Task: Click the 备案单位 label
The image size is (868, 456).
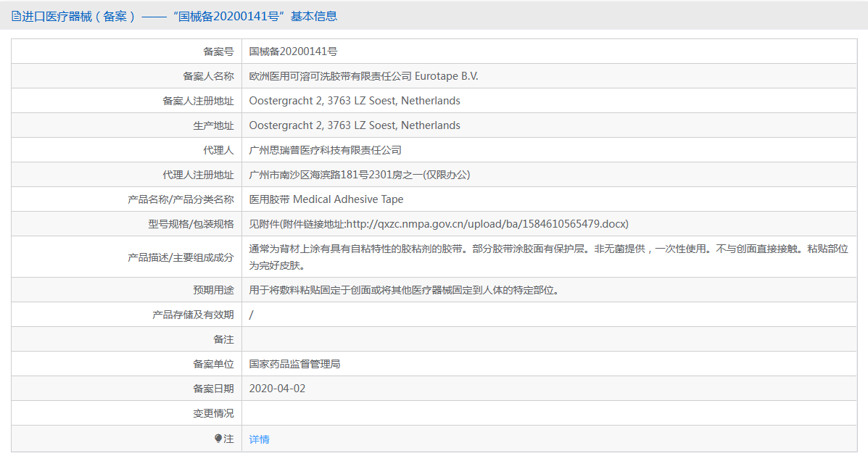Action: pos(214,364)
